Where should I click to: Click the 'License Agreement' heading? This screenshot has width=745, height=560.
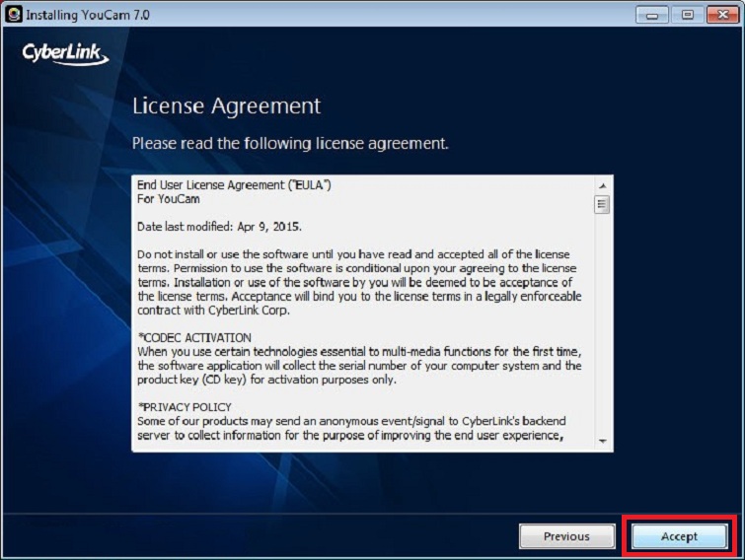click(x=226, y=106)
